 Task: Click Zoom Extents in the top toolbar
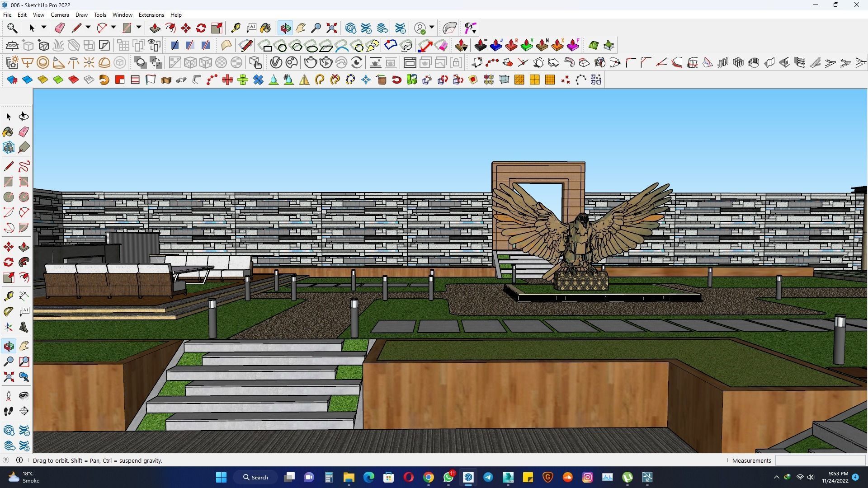click(332, 28)
